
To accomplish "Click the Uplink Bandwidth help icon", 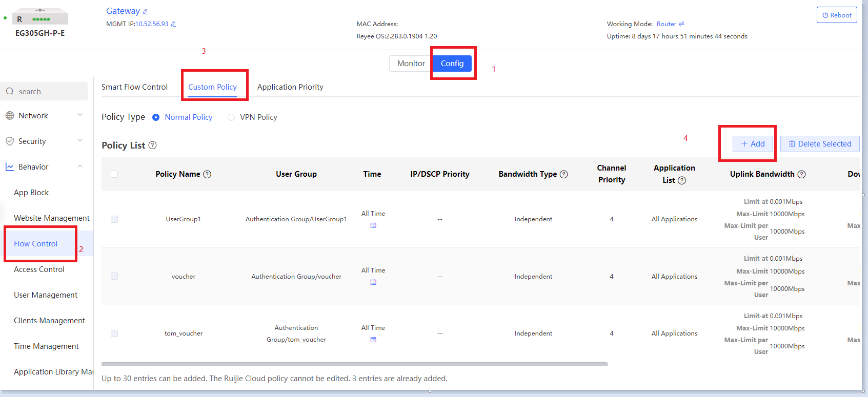I will (801, 174).
